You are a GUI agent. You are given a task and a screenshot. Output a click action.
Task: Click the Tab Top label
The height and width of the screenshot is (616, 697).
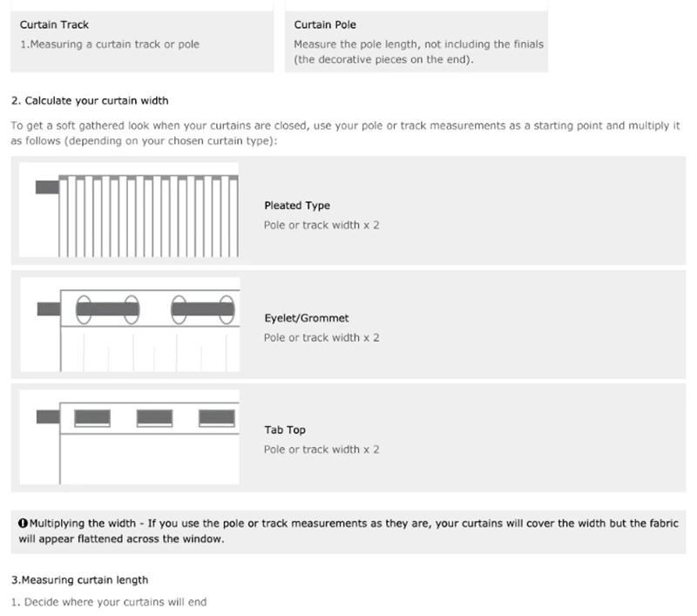(x=285, y=430)
